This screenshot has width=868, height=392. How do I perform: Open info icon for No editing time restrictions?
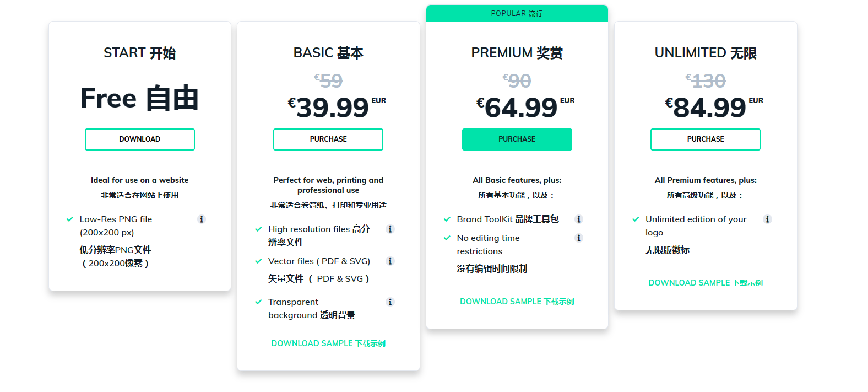[579, 238]
